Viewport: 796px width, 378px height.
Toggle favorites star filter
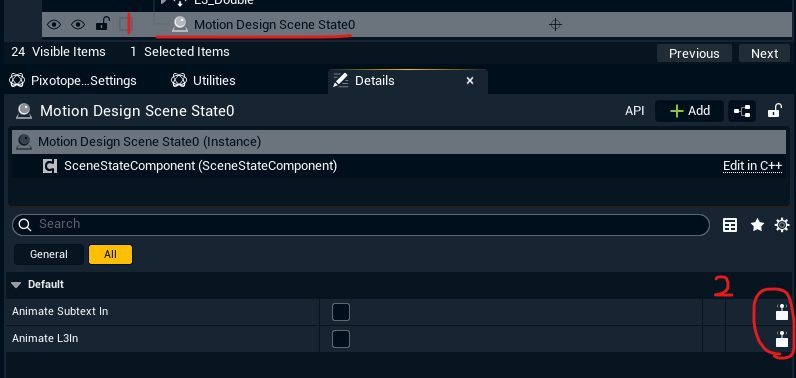point(757,225)
